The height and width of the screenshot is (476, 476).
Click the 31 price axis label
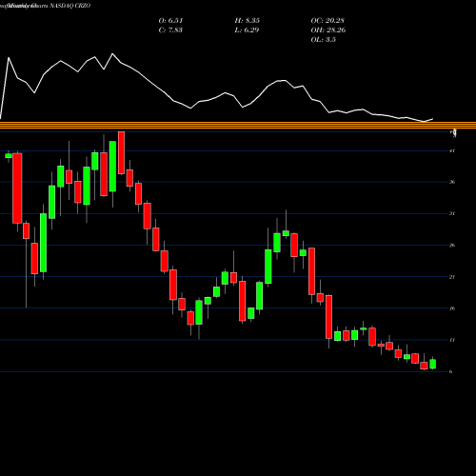[452, 213]
